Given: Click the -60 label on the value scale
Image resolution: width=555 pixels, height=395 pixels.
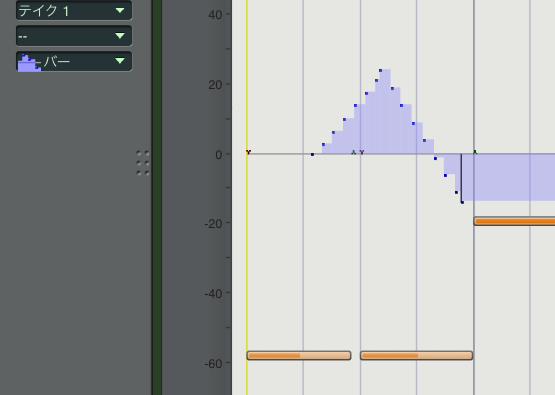Looking at the screenshot, I should click(x=213, y=363).
